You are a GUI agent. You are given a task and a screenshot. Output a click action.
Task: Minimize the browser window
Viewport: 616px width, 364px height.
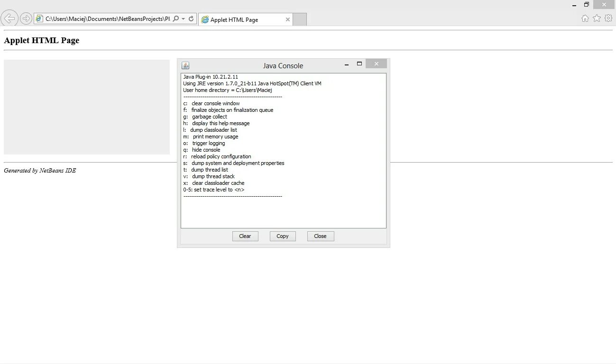click(574, 5)
